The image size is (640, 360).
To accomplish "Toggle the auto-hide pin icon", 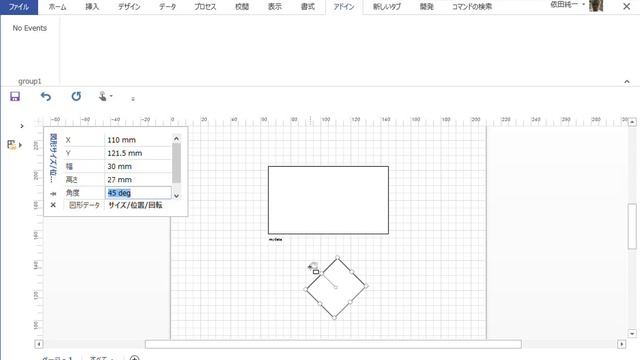I will (53, 194).
